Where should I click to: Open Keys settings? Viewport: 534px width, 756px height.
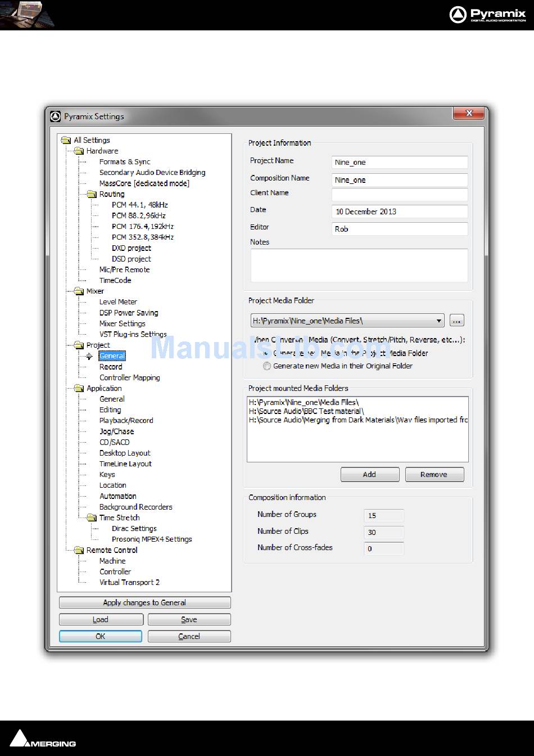pos(107,475)
